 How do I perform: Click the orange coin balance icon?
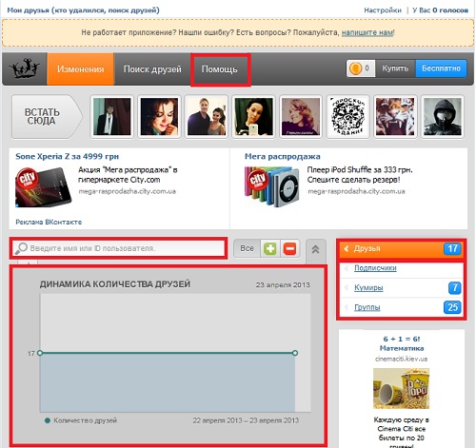[355, 68]
